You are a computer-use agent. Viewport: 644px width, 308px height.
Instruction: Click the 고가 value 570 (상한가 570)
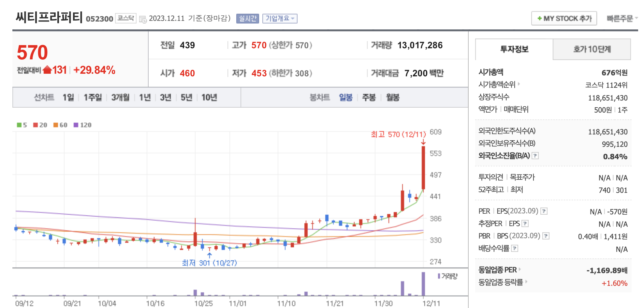click(x=282, y=45)
